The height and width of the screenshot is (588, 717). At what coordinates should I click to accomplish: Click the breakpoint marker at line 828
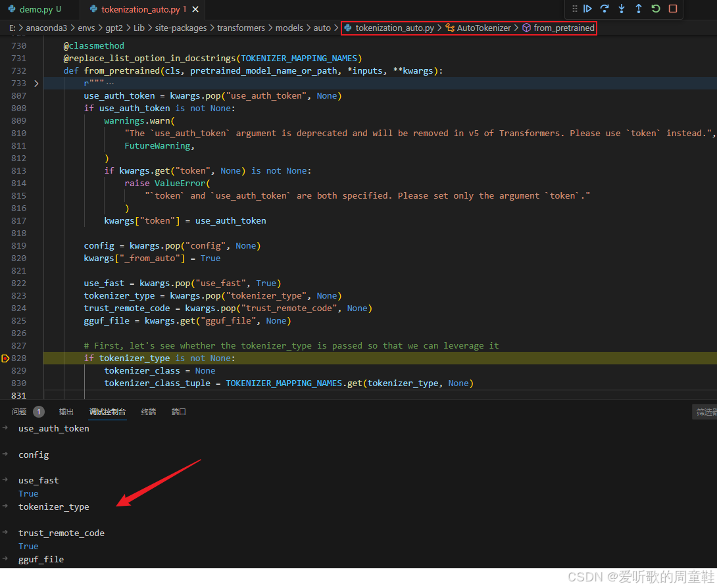5,358
